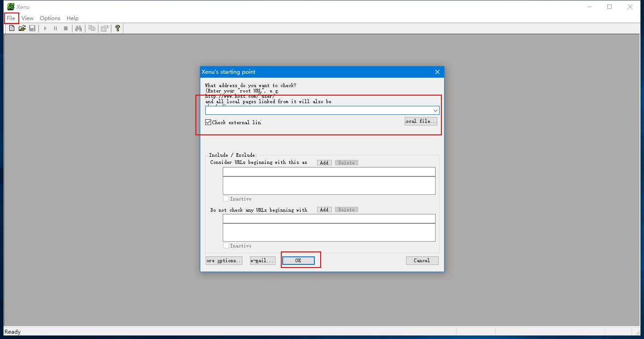Click the Save floppy disk toolbar icon
644x339 pixels.
(x=32, y=28)
